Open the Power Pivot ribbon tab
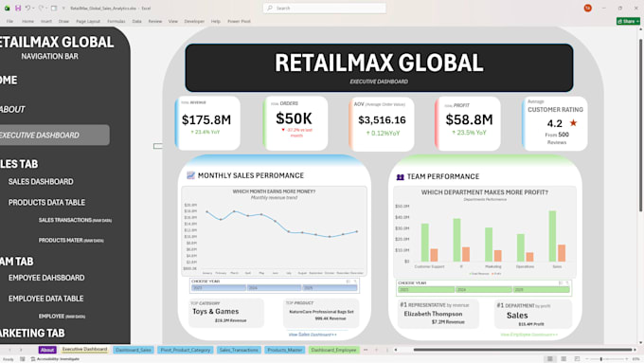The width and height of the screenshot is (644, 363). (239, 22)
